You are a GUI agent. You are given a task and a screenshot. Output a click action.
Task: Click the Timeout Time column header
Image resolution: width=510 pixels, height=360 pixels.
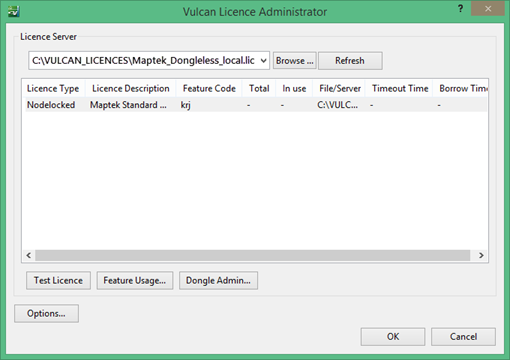tap(400, 88)
